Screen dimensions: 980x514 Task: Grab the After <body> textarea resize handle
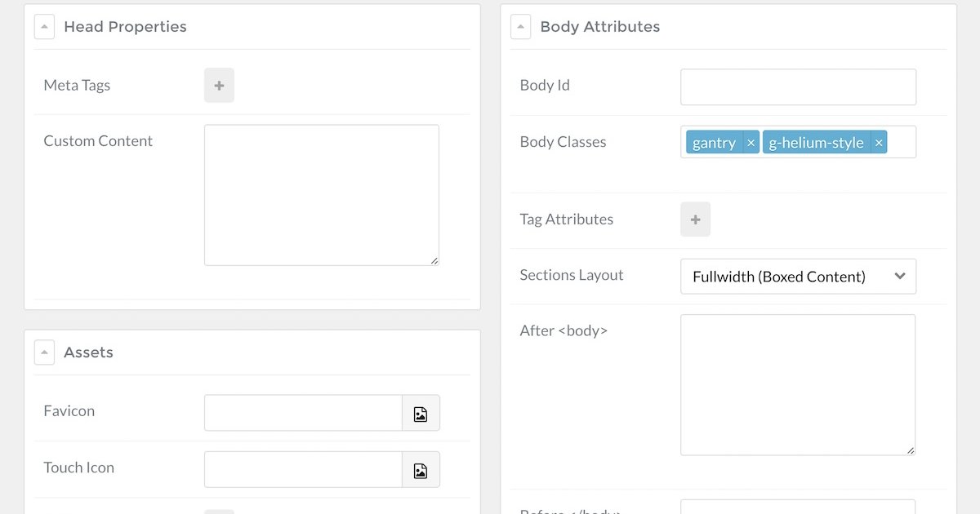[x=911, y=450]
